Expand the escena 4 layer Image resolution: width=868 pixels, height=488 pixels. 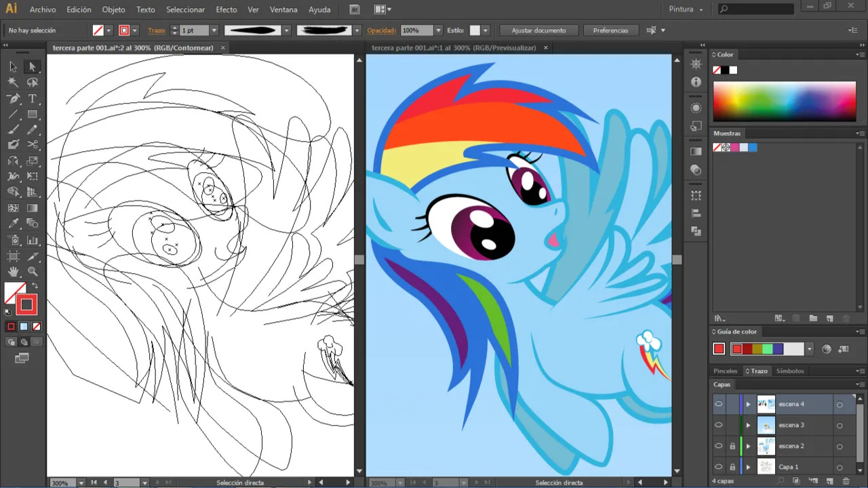pyautogui.click(x=749, y=405)
